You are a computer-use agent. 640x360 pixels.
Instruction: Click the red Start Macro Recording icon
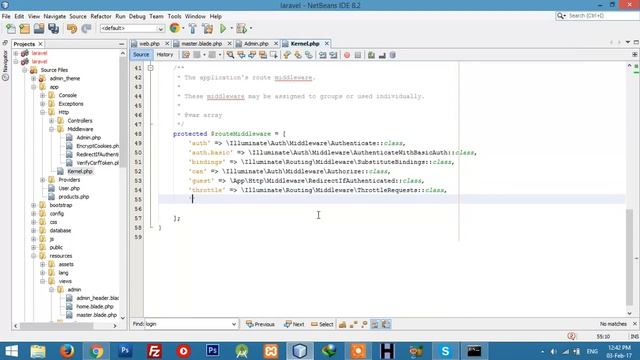(347, 55)
